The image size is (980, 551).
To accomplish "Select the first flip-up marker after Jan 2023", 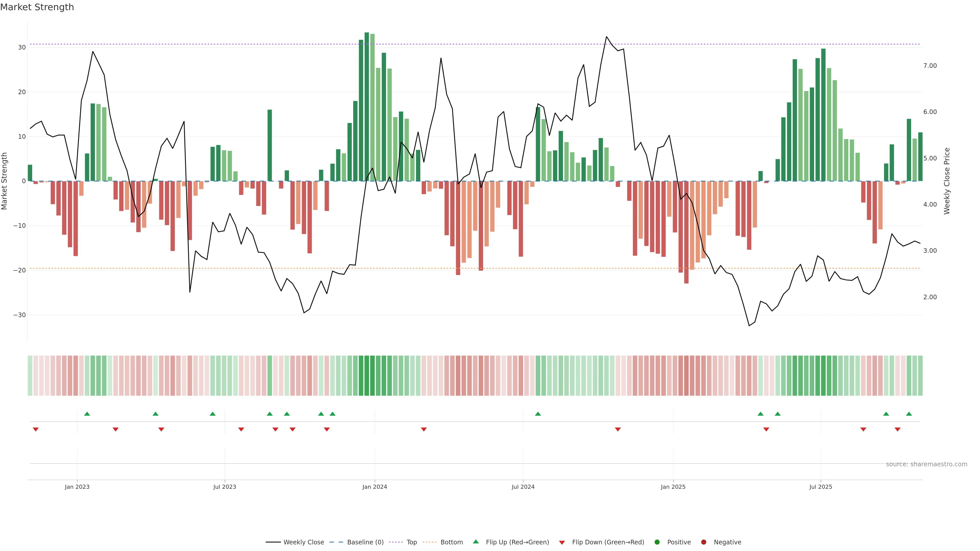I will [87, 414].
